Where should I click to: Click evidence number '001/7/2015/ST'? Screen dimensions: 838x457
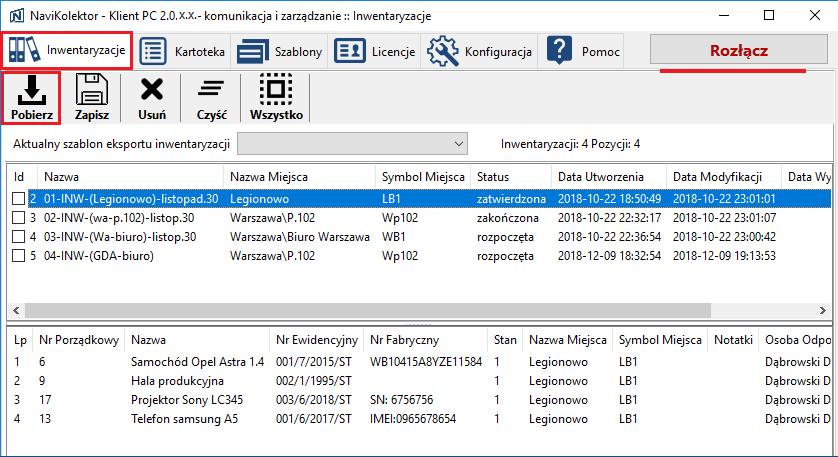pos(314,362)
